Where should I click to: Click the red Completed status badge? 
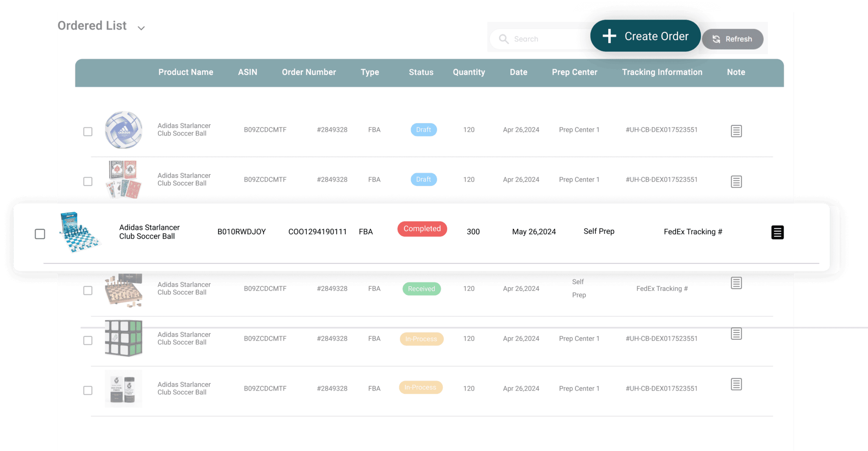tap(422, 229)
